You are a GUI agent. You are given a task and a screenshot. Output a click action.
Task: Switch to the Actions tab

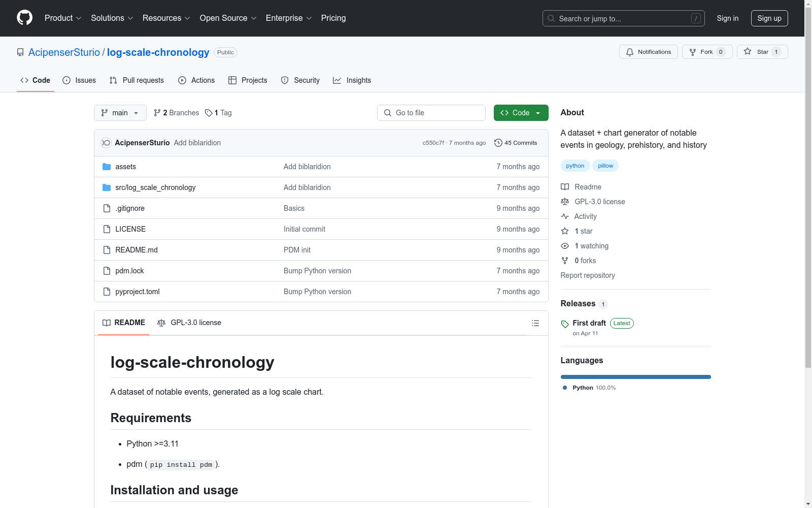(196, 80)
